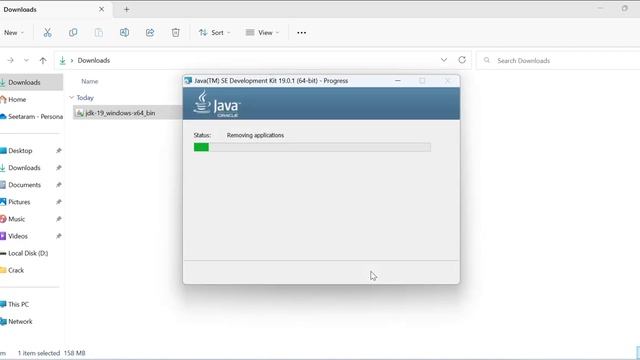Click the Up one level arrow
The image size is (640, 360).
(43, 60)
